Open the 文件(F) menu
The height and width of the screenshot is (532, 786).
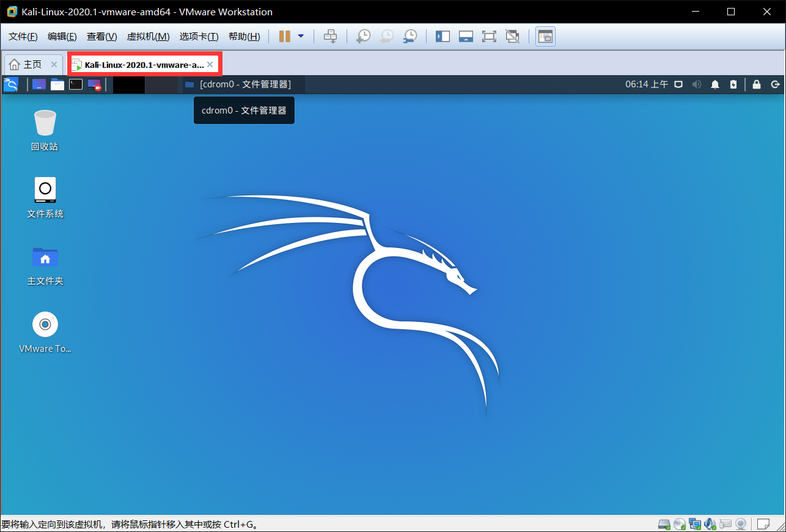23,37
